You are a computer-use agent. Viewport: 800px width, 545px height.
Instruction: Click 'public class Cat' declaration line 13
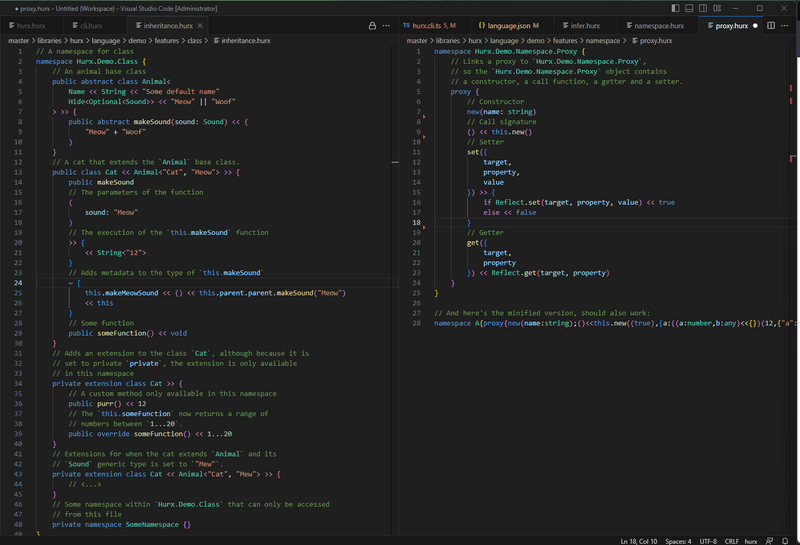(x=85, y=172)
